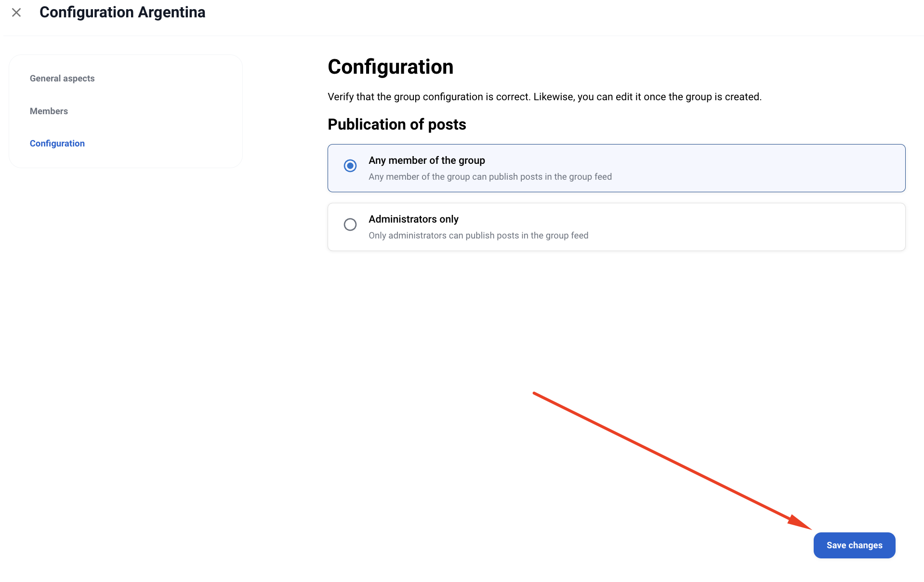Switch to the Members section

click(49, 111)
